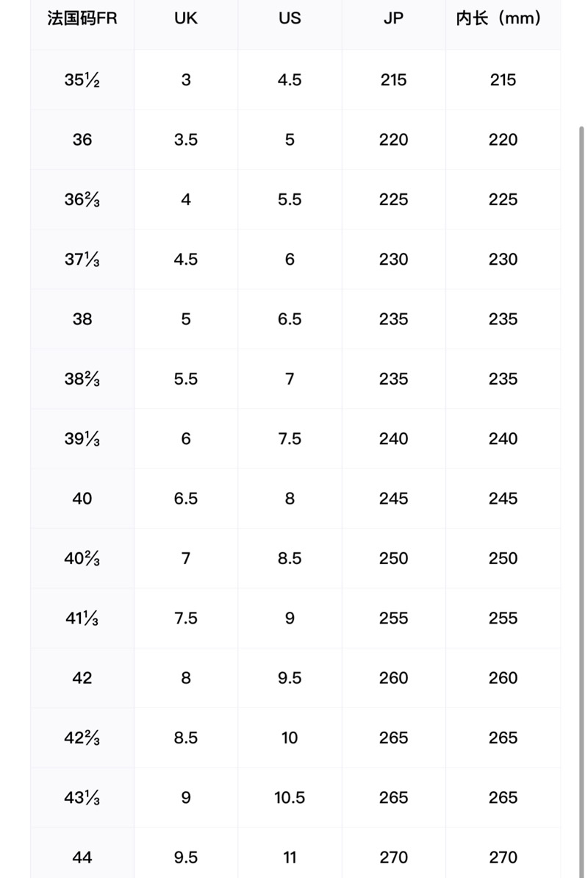Click the 内长（mm） column header

coord(503,18)
